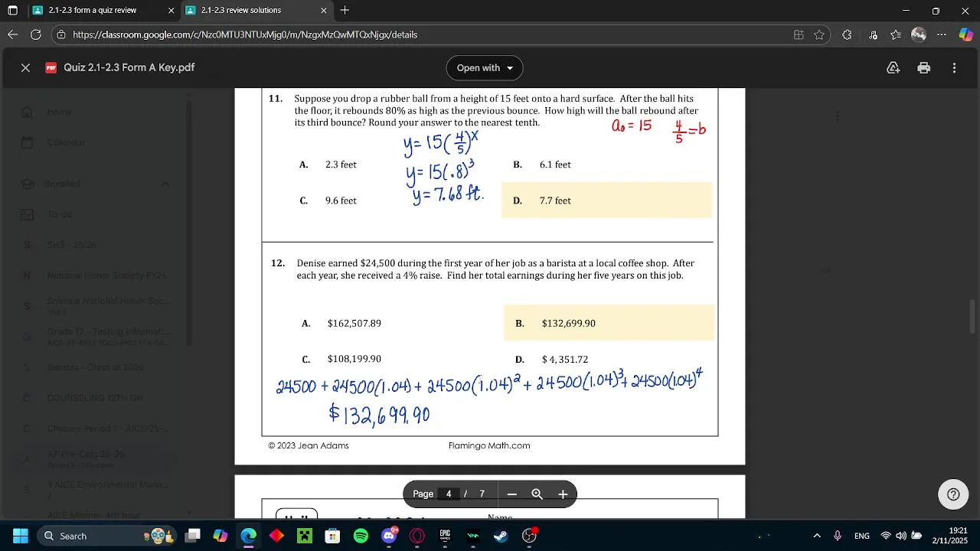
Task: Open Opera GX from the taskbar
Action: (417, 536)
